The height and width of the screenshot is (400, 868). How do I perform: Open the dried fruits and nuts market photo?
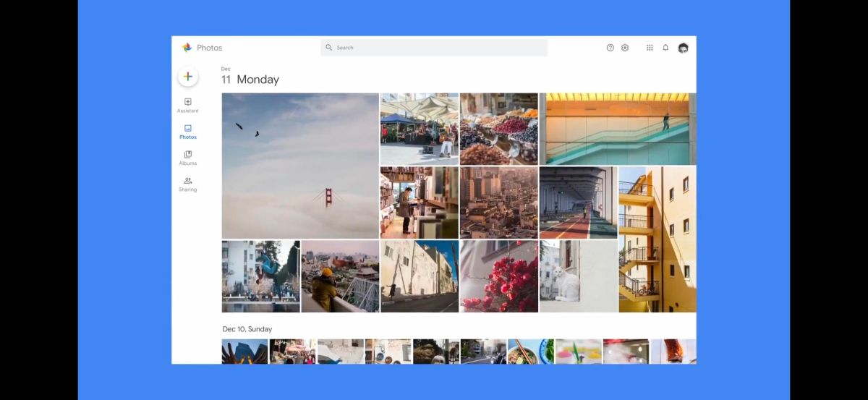tap(499, 129)
